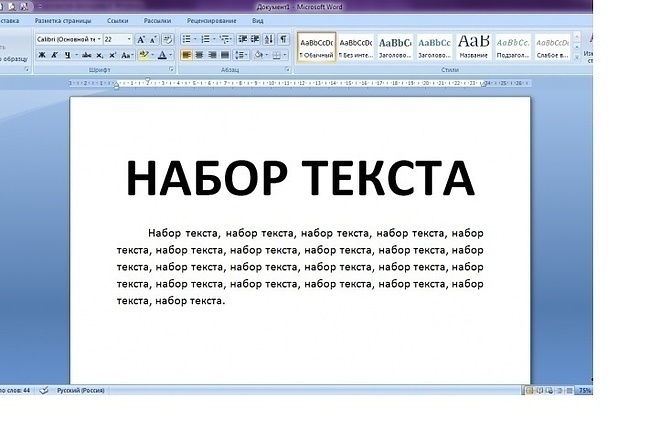
Task: Apply the Название style
Action: (474, 47)
